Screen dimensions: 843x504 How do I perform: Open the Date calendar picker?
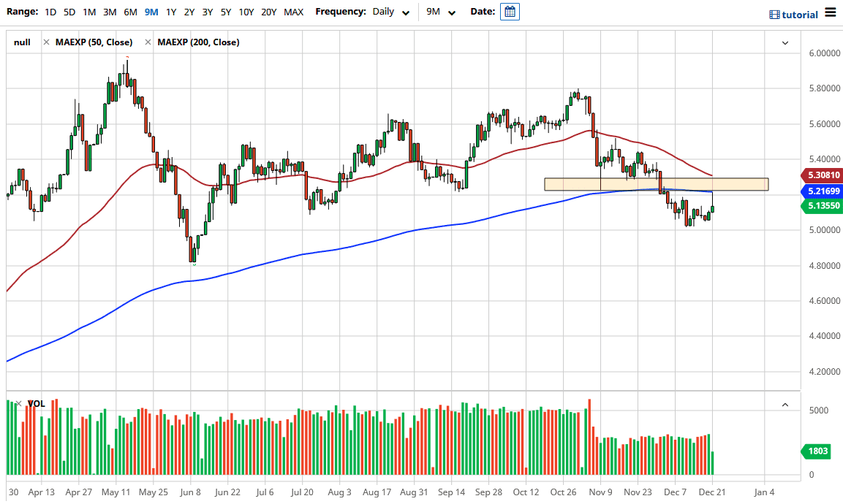(x=510, y=12)
